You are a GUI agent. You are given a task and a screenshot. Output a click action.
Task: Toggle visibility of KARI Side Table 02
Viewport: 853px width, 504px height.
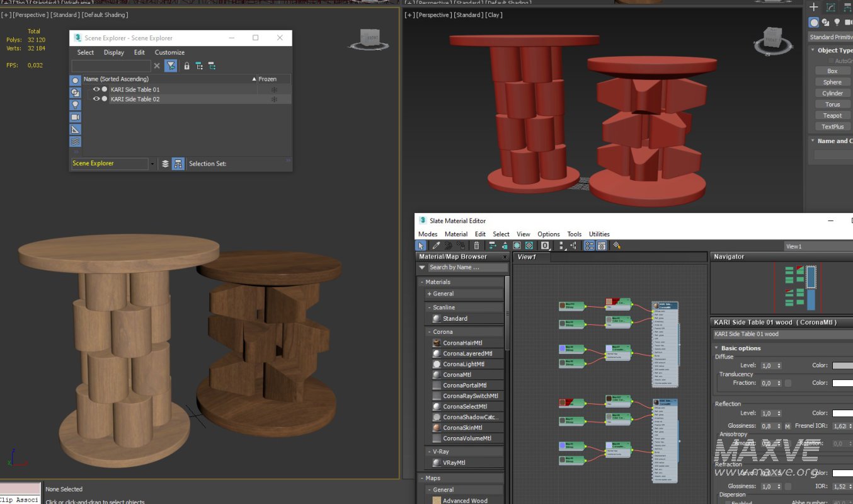96,99
